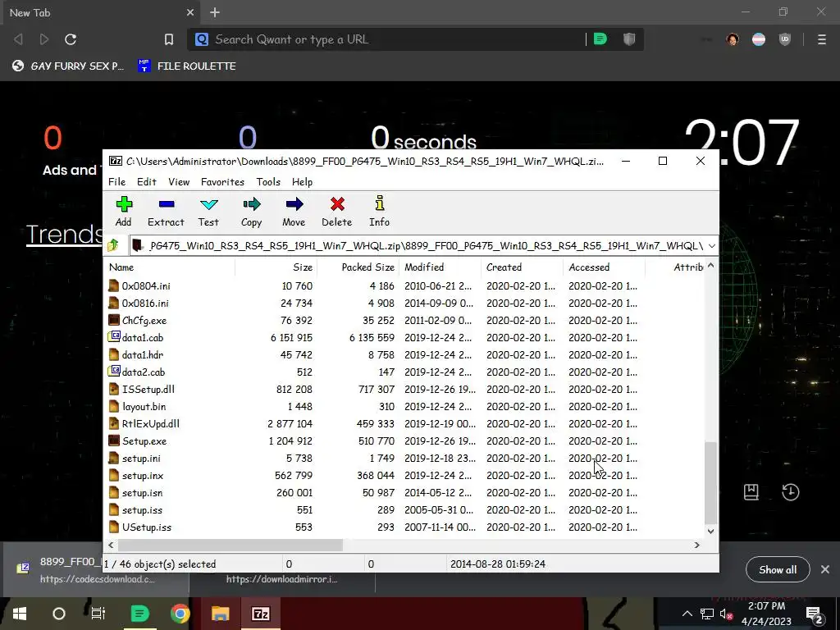Viewport: 840px width, 630px height.
Task: Sort file list by Size column
Action: pyautogui.click(x=276, y=267)
